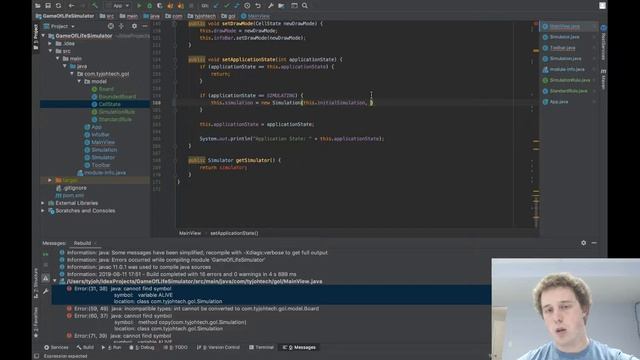The image size is (640, 360).
Task: Collapse the com.tyjohtech.gol package node
Action: (x=72, y=74)
